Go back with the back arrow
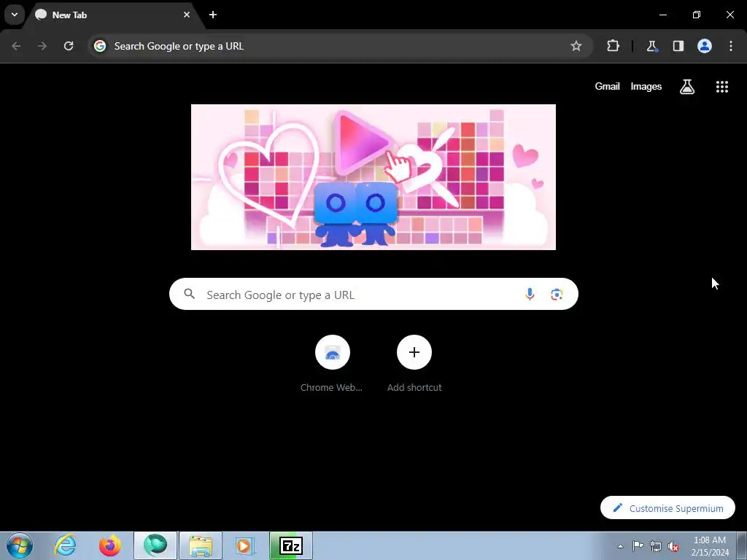 pos(16,46)
